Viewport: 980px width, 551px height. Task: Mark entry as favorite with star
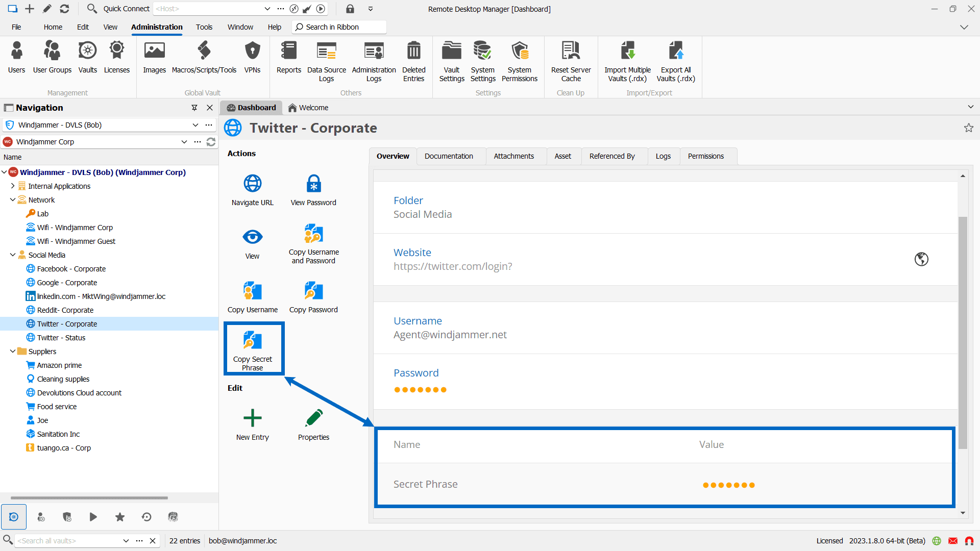click(x=968, y=128)
